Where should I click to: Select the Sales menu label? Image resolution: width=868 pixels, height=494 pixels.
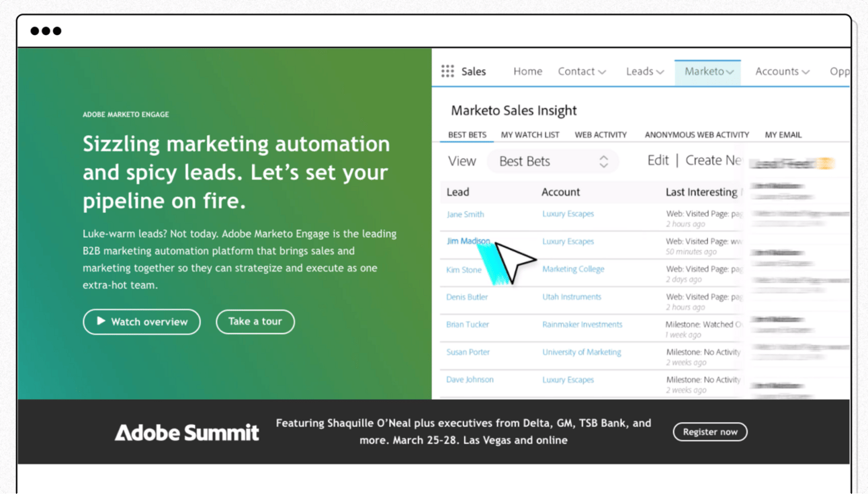(474, 71)
